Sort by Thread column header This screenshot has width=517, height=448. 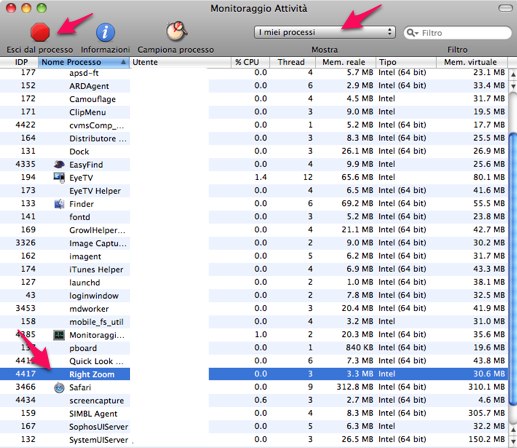coord(292,62)
